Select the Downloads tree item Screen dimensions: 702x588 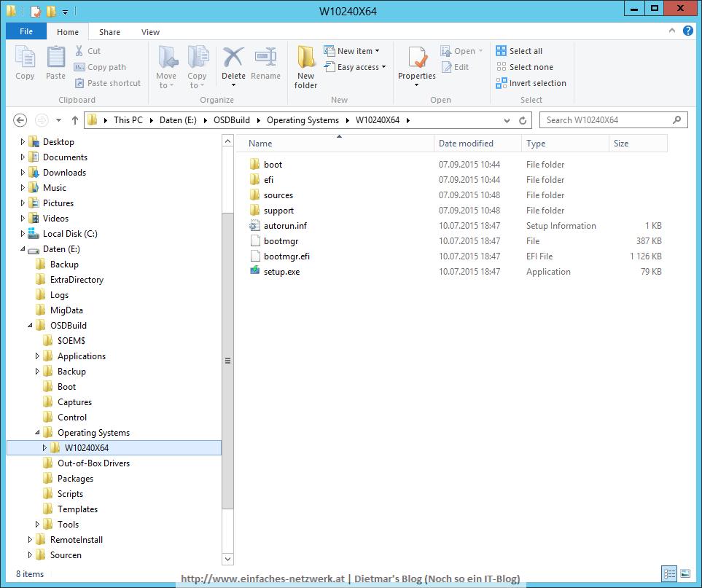(x=64, y=172)
